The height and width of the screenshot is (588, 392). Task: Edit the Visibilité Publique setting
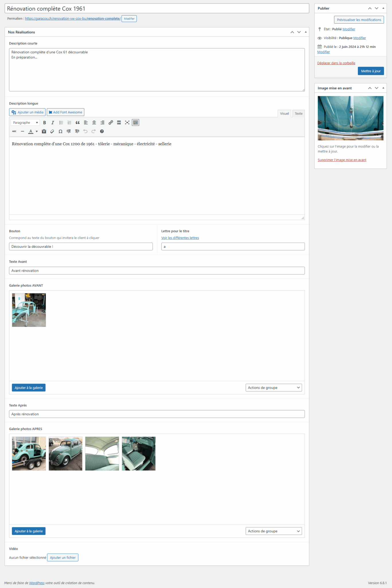[x=360, y=38]
